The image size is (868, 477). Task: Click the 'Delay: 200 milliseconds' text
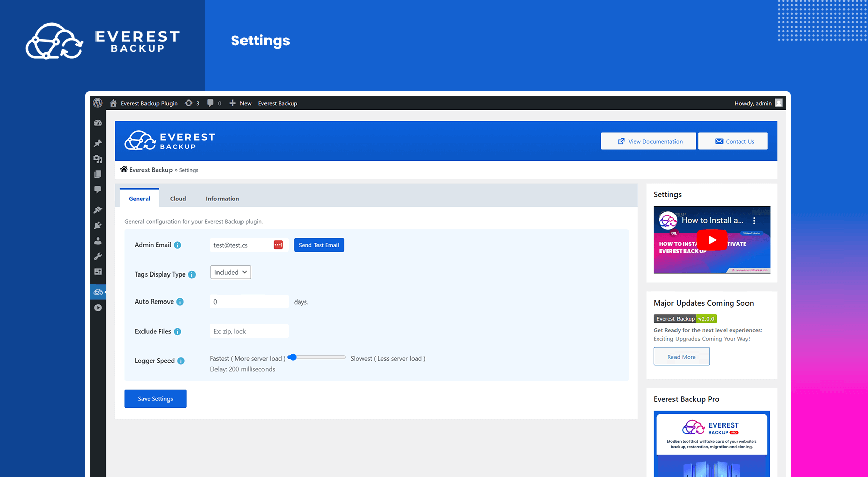243,369
